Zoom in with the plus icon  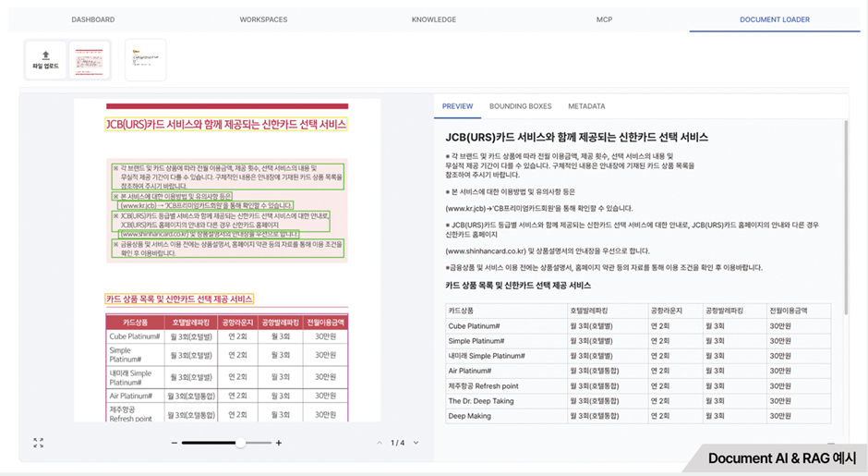[279, 443]
